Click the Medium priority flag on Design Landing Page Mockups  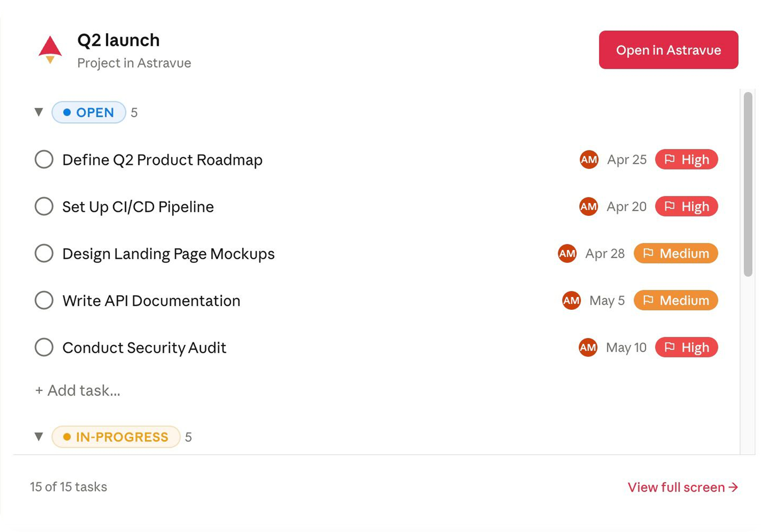(x=676, y=254)
